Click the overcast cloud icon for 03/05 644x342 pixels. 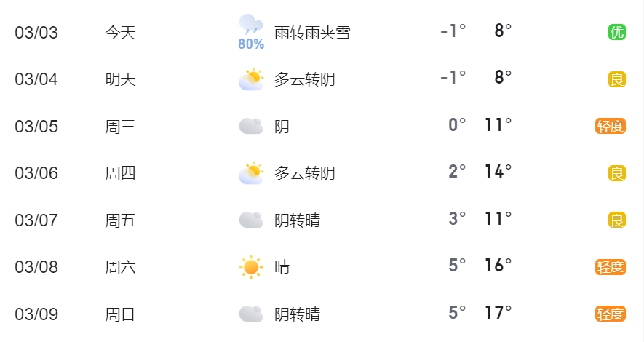[x=251, y=126]
